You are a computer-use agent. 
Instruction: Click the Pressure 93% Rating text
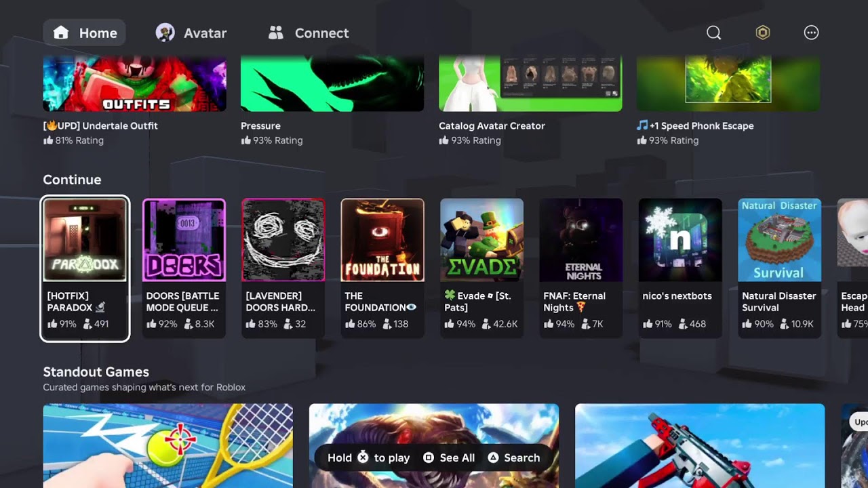point(272,140)
